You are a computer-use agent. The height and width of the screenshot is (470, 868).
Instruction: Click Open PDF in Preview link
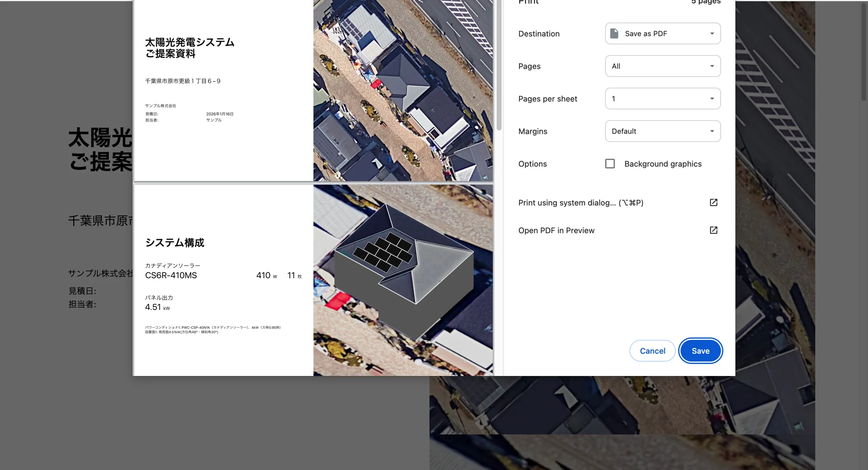pos(557,230)
